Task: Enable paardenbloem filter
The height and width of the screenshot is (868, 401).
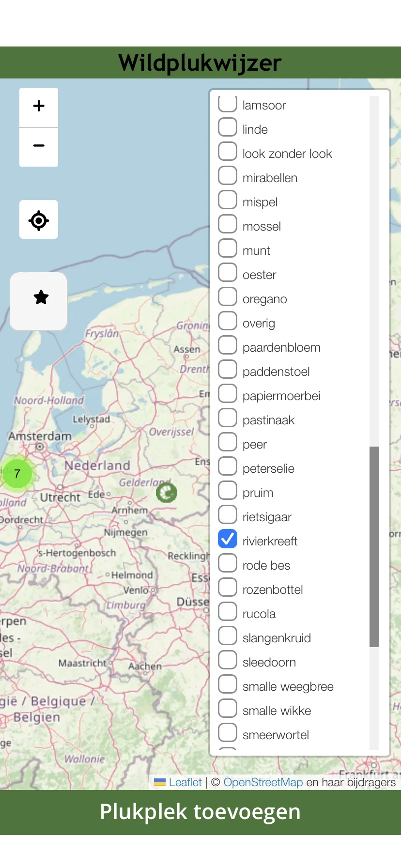Action: (x=228, y=345)
